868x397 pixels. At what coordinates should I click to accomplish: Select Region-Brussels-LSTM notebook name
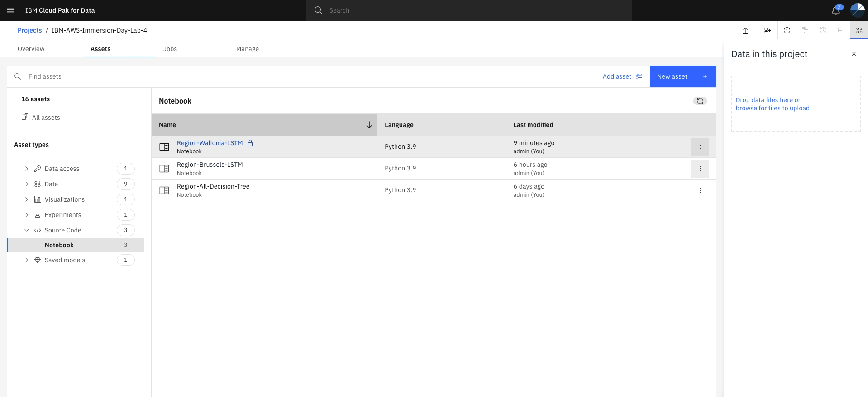click(210, 165)
